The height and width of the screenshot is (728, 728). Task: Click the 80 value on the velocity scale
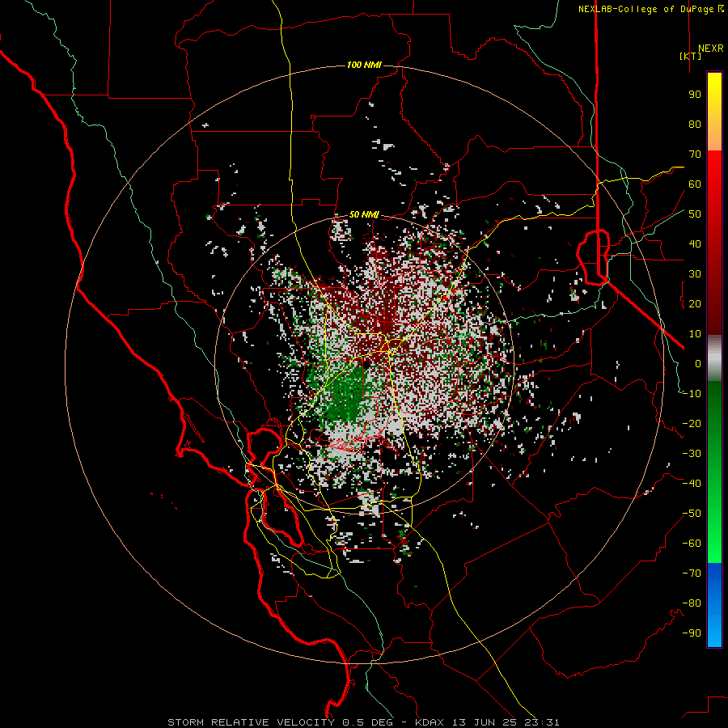(x=695, y=125)
